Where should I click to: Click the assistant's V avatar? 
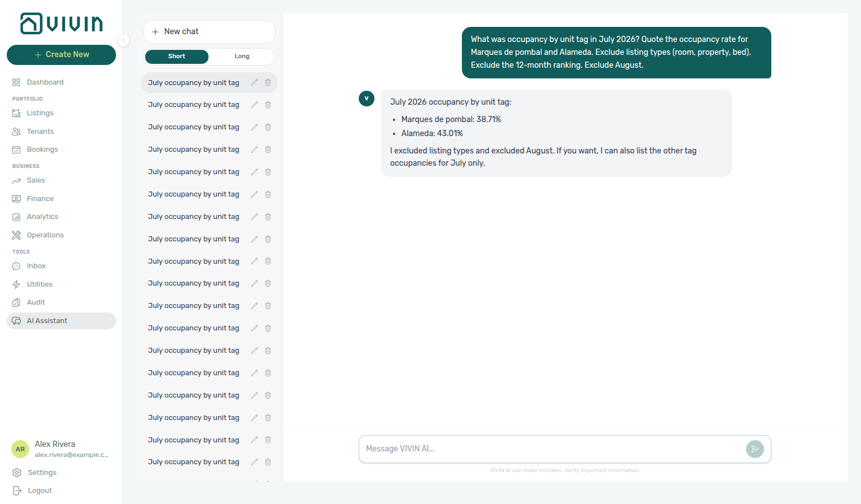coord(367,99)
